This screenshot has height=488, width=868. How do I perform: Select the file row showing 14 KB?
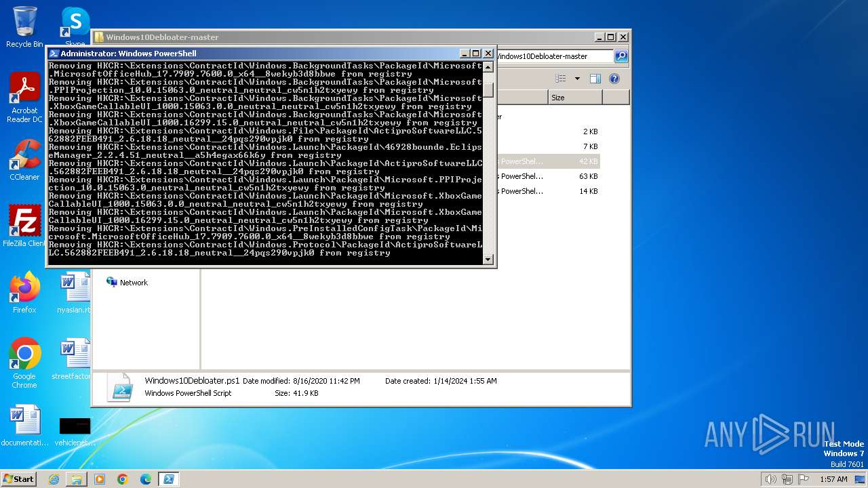[x=548, y=191]
